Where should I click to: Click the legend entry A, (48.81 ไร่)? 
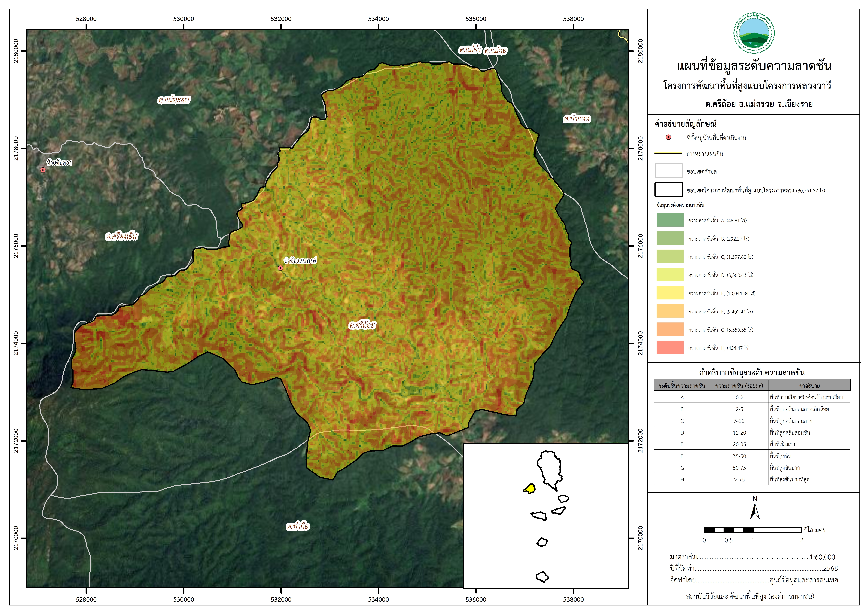tap(717, 220)
